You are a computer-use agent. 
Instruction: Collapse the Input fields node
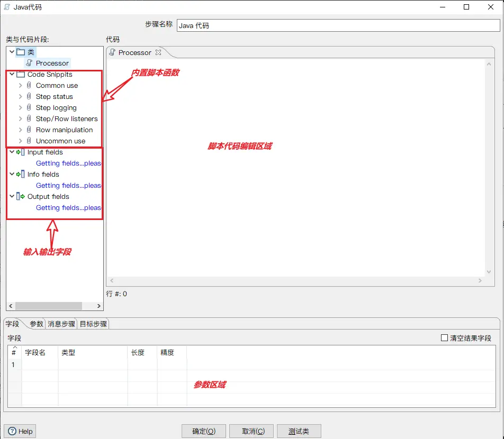[12, 152]
